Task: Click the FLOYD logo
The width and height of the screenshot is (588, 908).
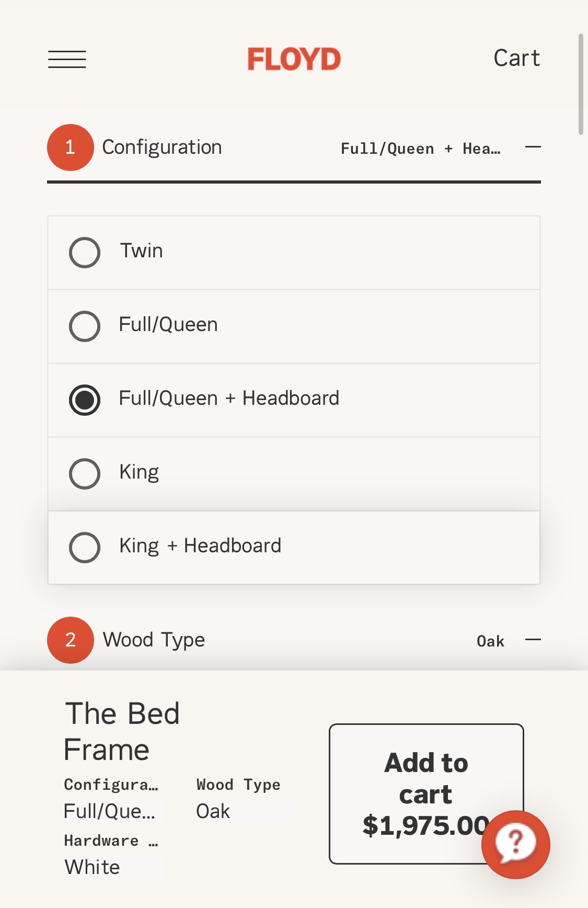Action: (x=294, y=59)
